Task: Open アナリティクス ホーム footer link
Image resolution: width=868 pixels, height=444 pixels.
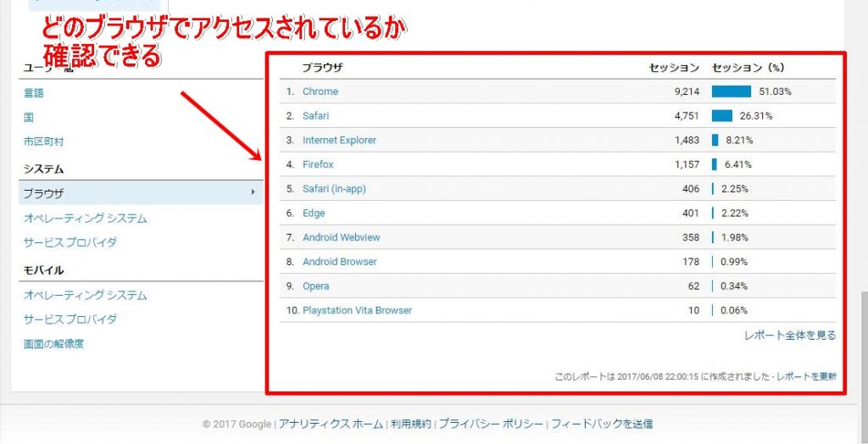Action: pos(331,424)
